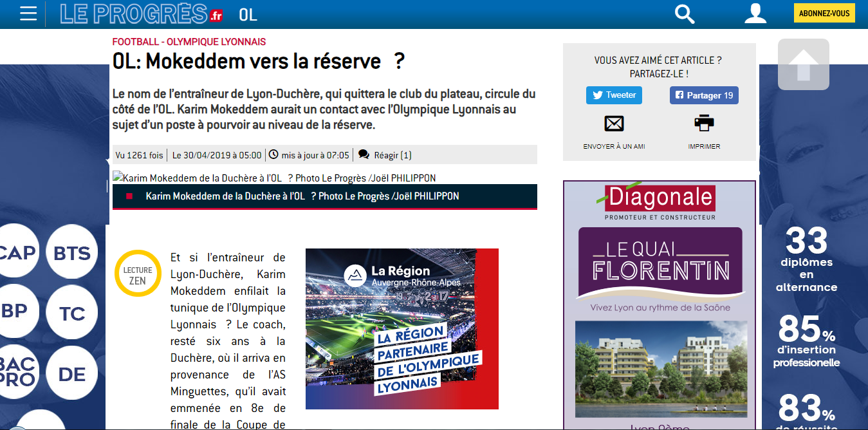Open the FOOTBALL - OLYMPIQUE LYONNAIS category link
This screenshot has width=868, height=430.
click(189, 42)
